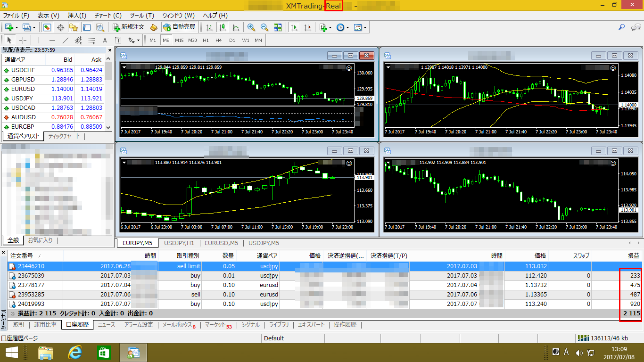Open the indicators list dropdown arrow

tap(330, 27)
